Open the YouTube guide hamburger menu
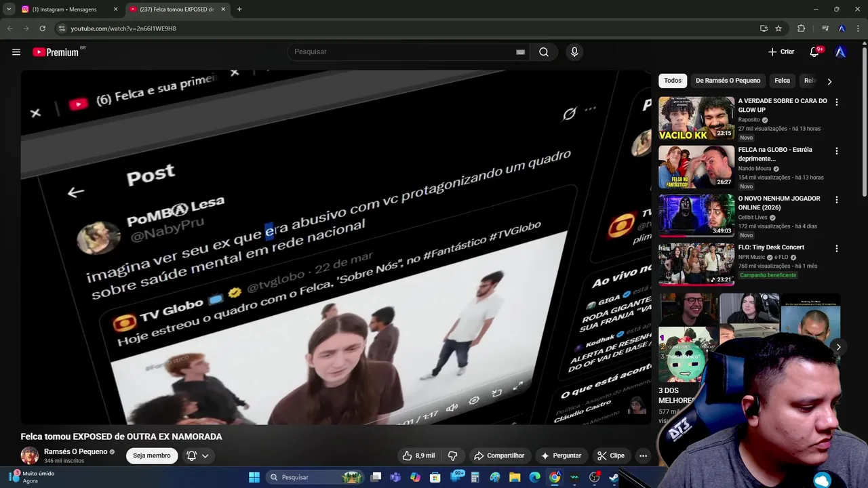This screenshot has height=488, width=868. click(16, 52)
